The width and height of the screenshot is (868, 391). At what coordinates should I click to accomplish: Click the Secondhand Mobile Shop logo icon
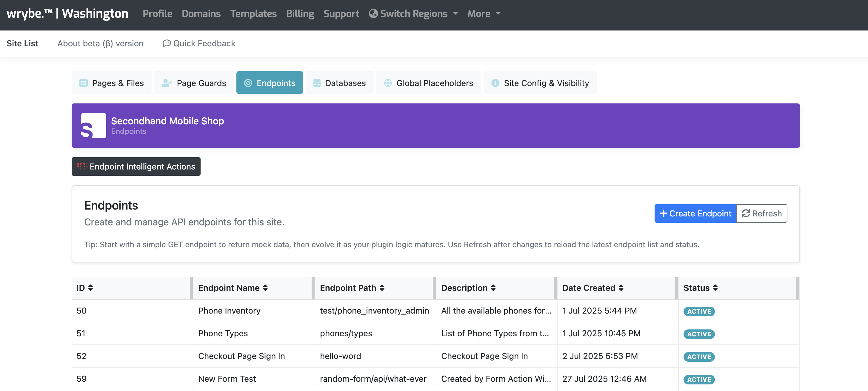(93, 126)
